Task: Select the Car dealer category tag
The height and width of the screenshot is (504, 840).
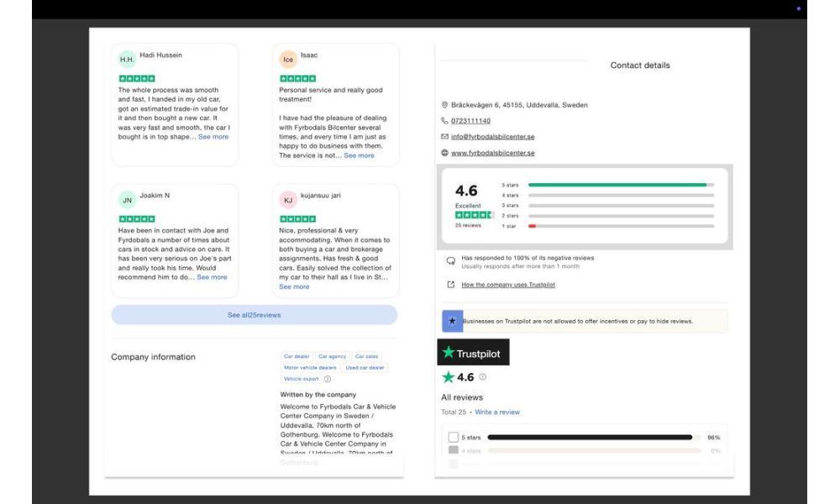Action: click(297, 356)
